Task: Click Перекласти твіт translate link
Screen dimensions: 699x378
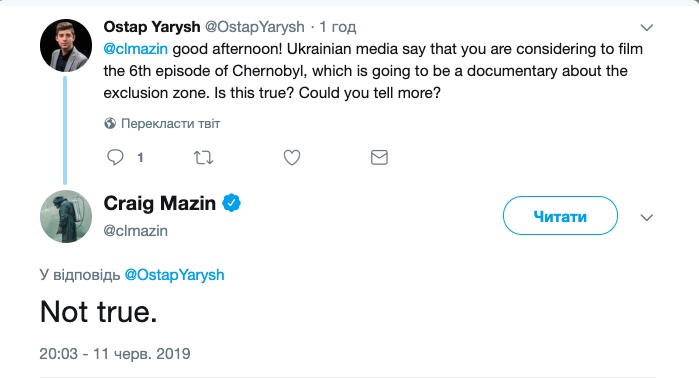Action: coord(171,123)
